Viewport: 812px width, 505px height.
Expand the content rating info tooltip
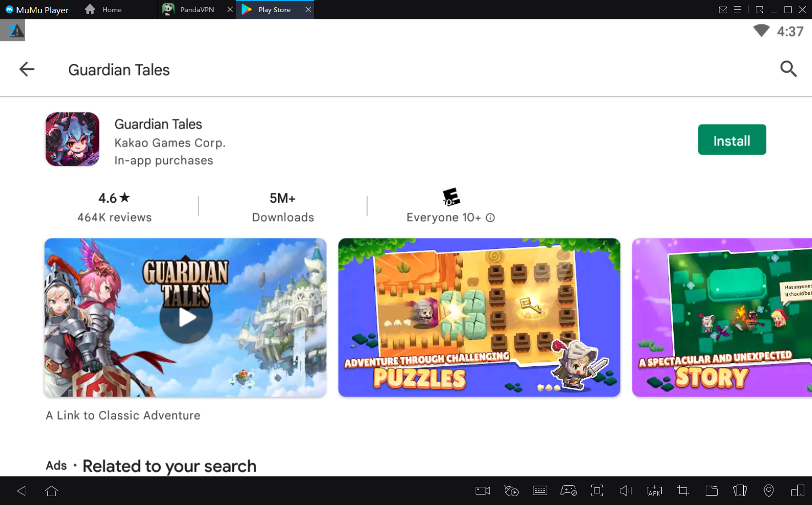click(x=490, y=218)
